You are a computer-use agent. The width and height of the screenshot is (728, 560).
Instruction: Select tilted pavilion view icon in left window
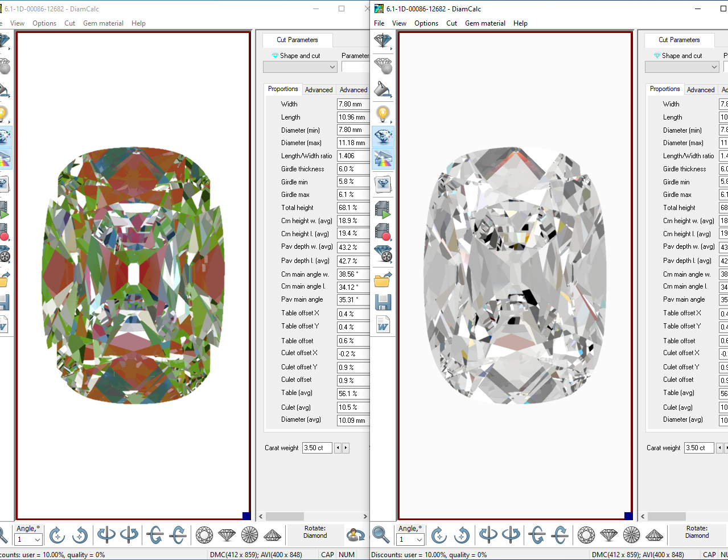(272, 535)
